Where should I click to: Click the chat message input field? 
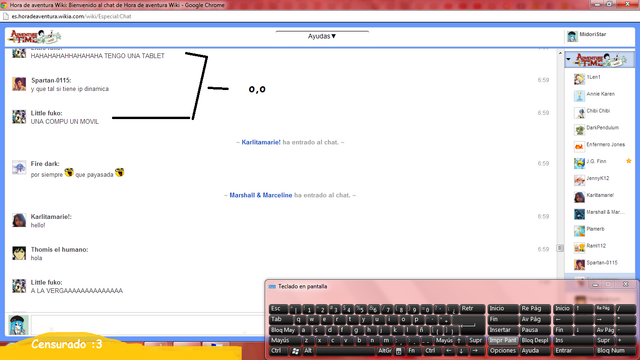tap(148, 325)
